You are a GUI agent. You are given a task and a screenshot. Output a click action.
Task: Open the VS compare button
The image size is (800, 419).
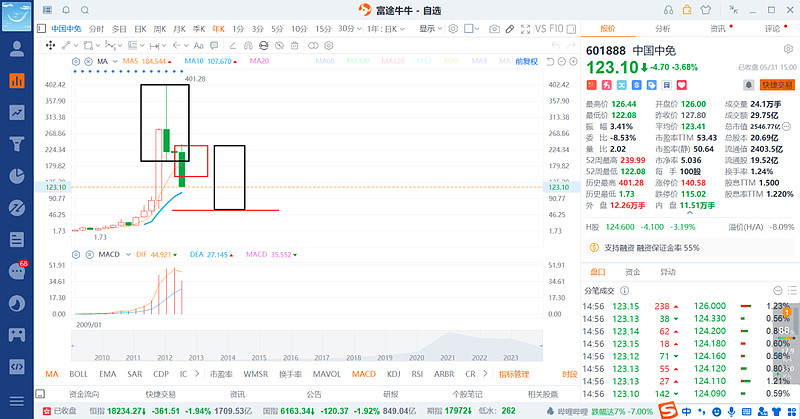(540, 29)
